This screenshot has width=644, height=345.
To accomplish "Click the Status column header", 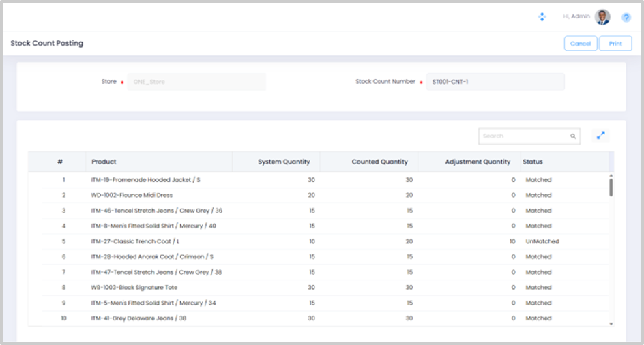I will (533, 162).
